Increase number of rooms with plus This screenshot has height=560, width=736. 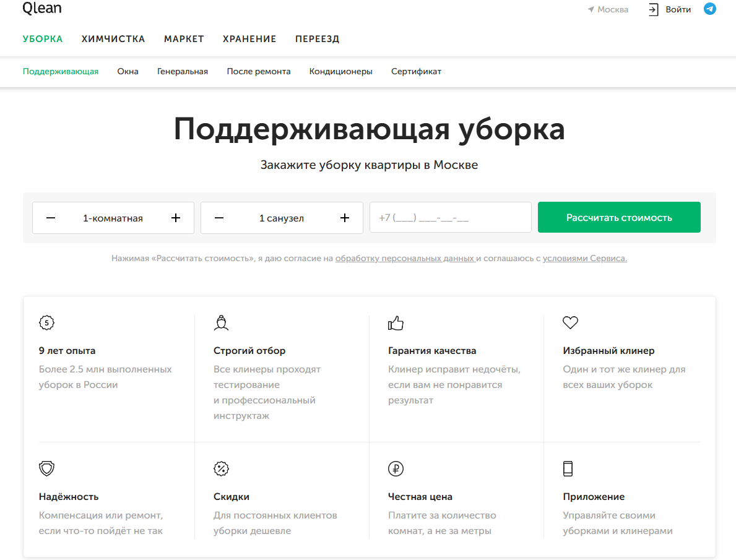click(x=176, y=218)
